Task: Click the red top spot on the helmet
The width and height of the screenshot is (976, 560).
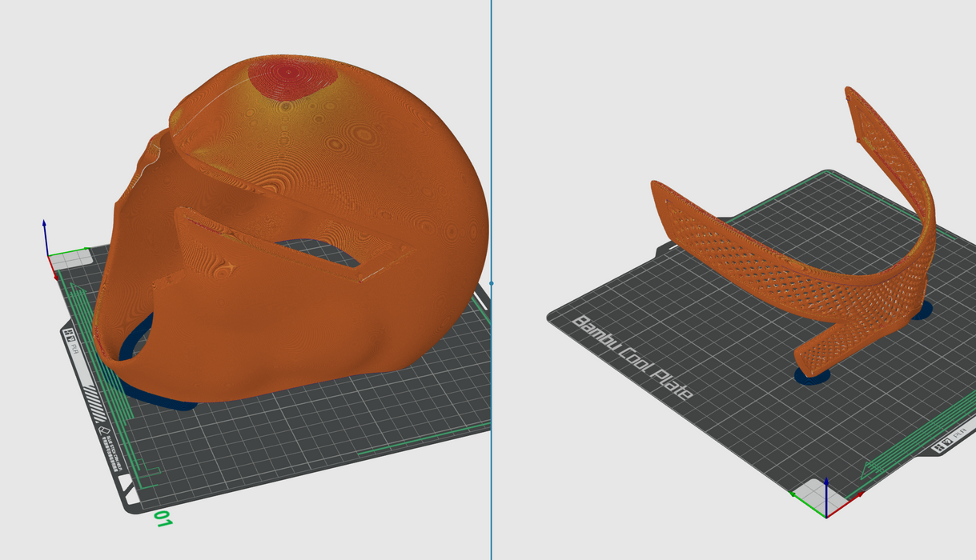Action: pos(291,78)
